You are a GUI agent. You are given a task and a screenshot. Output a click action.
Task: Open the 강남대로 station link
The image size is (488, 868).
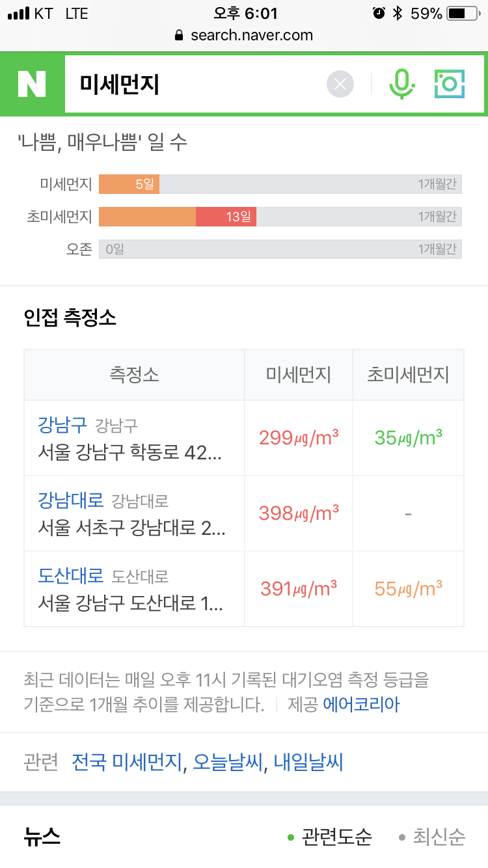pyautogui.click(x=71, y=500)
